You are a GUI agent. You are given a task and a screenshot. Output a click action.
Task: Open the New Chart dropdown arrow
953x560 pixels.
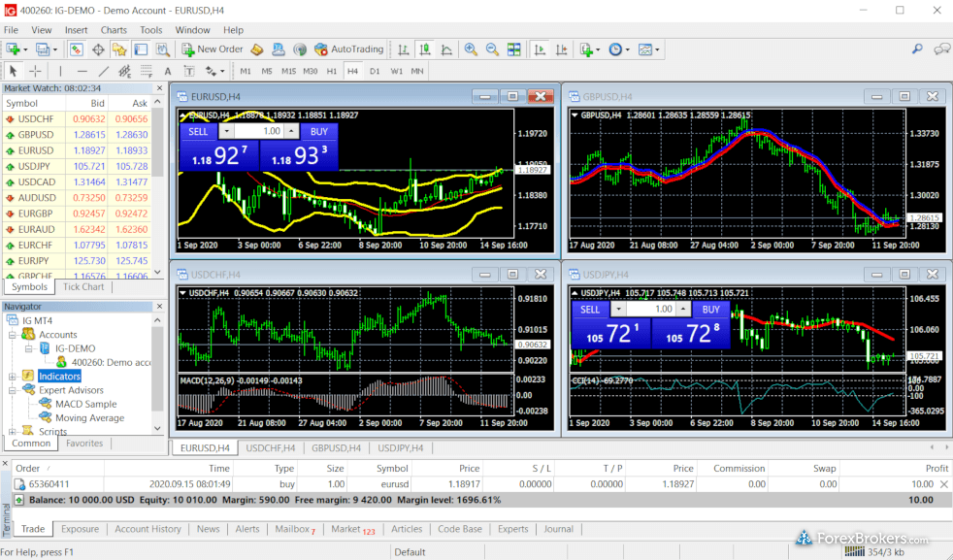point(25,49)
